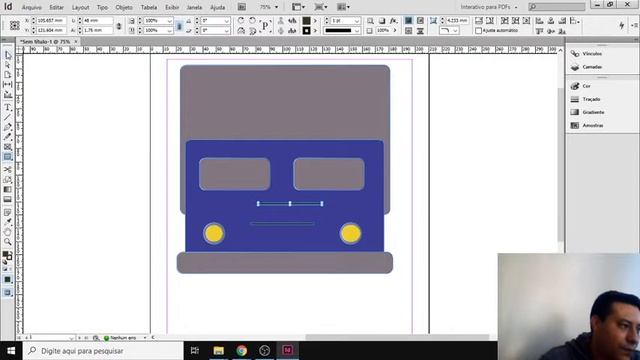This screenshot has height=360, width=640.
Task: Select the Type tool
Action: (x=8, y=107)
